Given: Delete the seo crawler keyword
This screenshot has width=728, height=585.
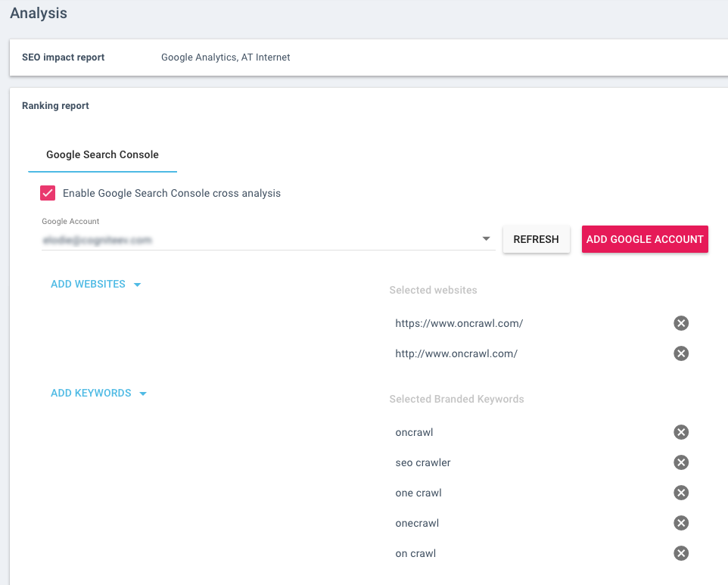Looking at the screenshot, I should click(680, 462).
